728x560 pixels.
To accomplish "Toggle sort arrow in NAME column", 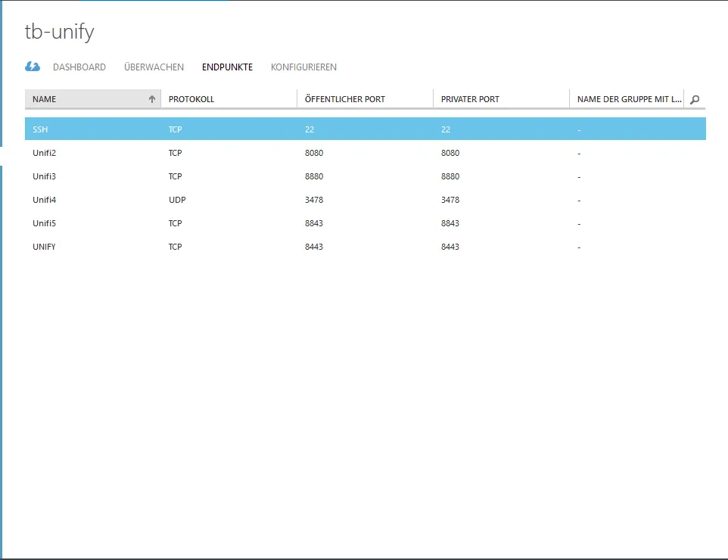I will (x=152, y=99).
